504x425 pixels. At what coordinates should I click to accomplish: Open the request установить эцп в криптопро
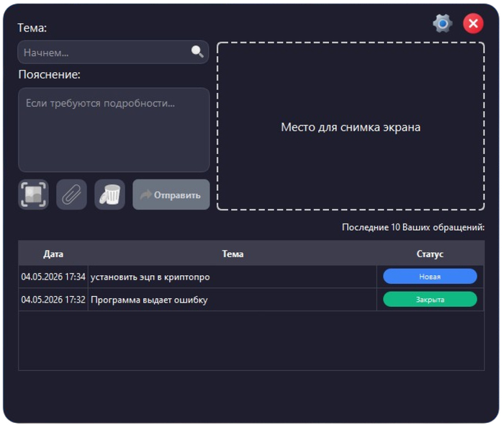tap(150, 277)
